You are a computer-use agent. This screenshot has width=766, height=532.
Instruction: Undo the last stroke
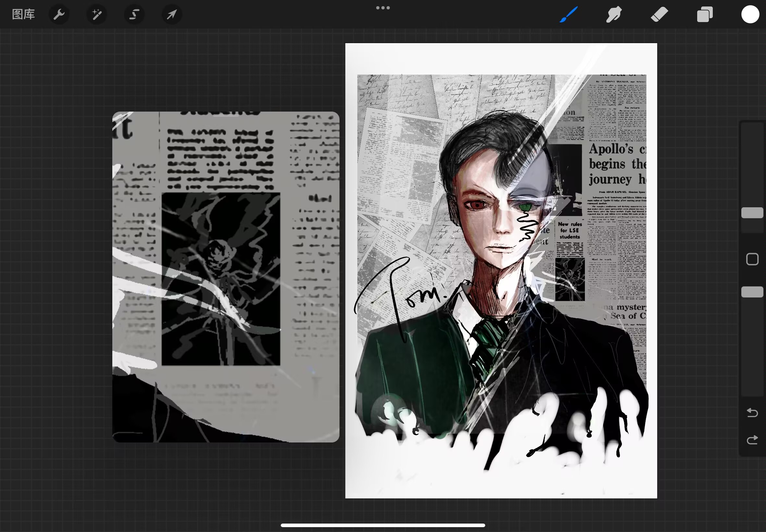pyautogui.click(x=752, y=413)
